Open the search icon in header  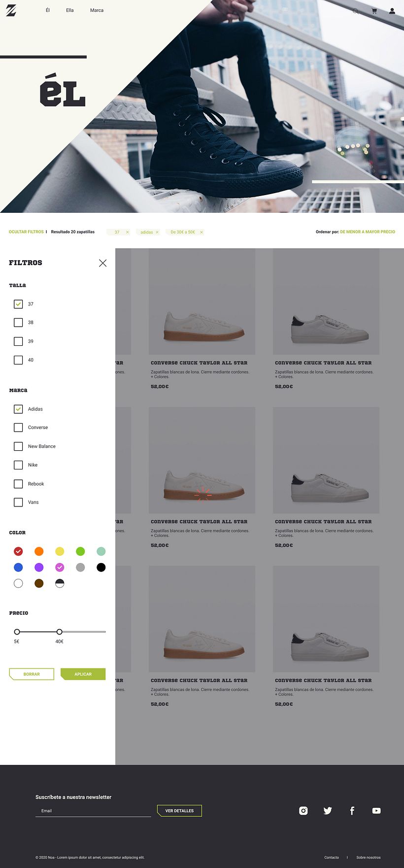coord(355,11)
